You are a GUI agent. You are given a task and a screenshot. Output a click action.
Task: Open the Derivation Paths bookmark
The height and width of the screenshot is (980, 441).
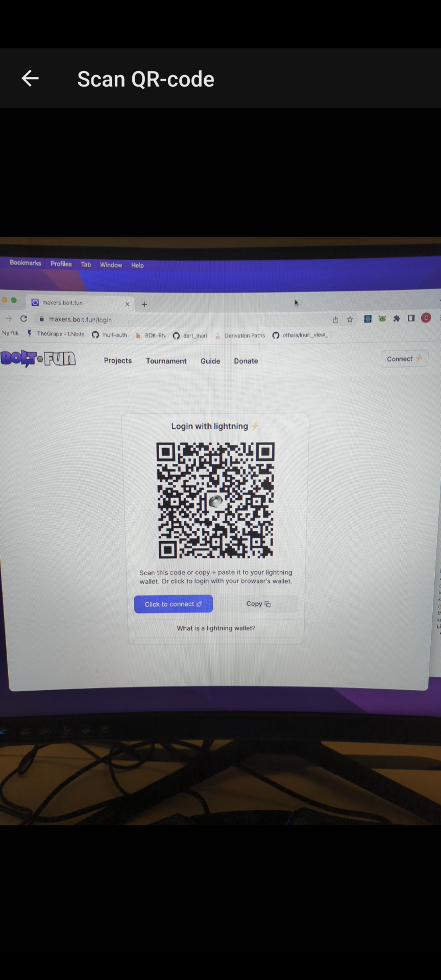(x=240, y=336)
